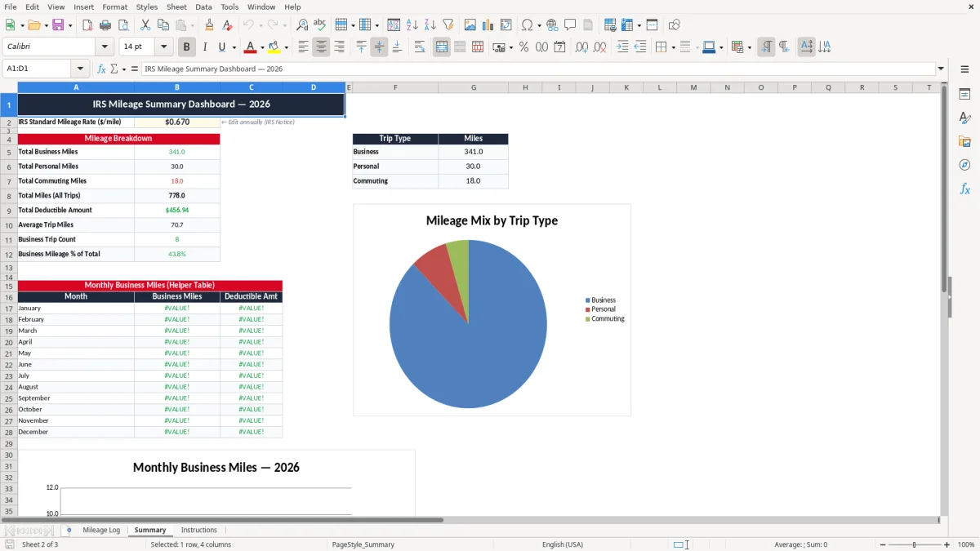Click Add Decimal Place icon
The image size is (980, 551).
[x=581, y=47]
